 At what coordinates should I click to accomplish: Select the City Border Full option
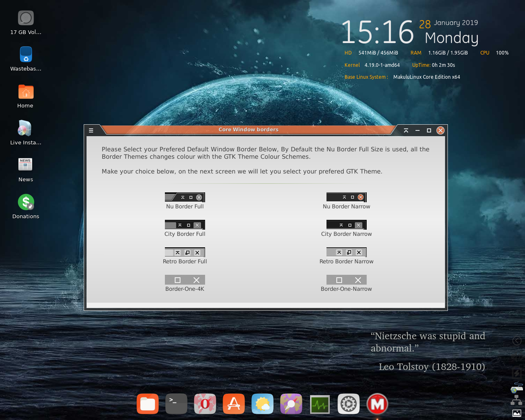point(185,228)
